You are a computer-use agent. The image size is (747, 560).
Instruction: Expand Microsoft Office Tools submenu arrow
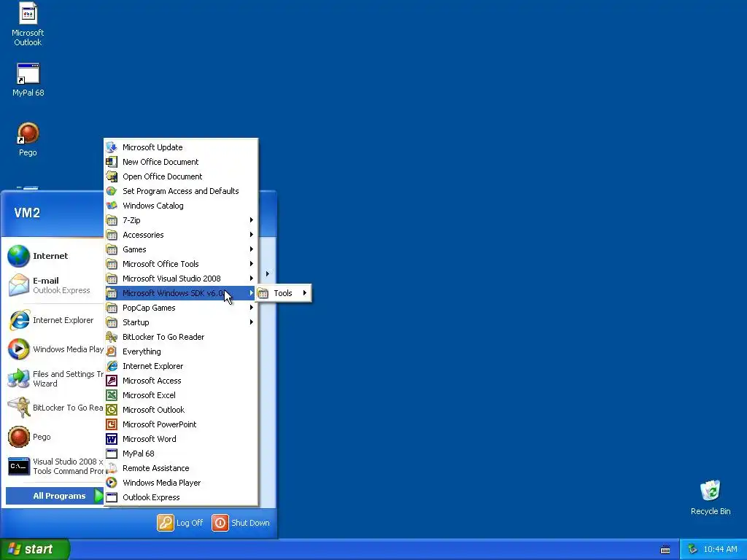(251, 264)
